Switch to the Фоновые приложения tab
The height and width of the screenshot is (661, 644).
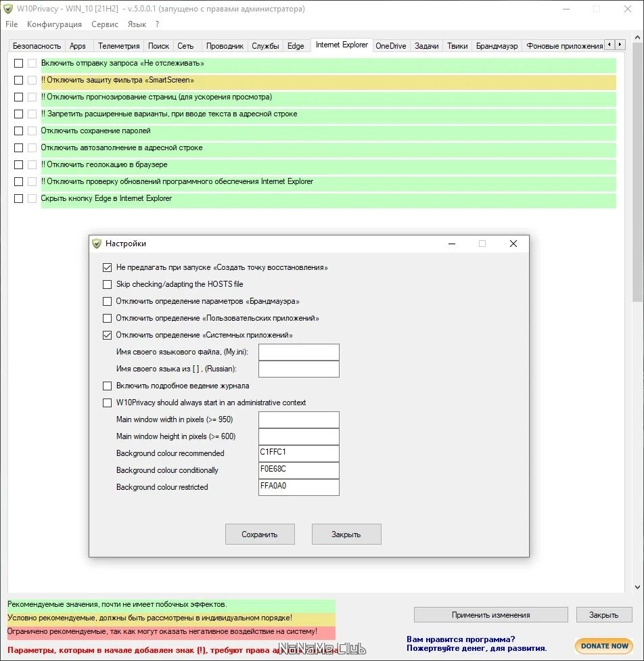564,46
